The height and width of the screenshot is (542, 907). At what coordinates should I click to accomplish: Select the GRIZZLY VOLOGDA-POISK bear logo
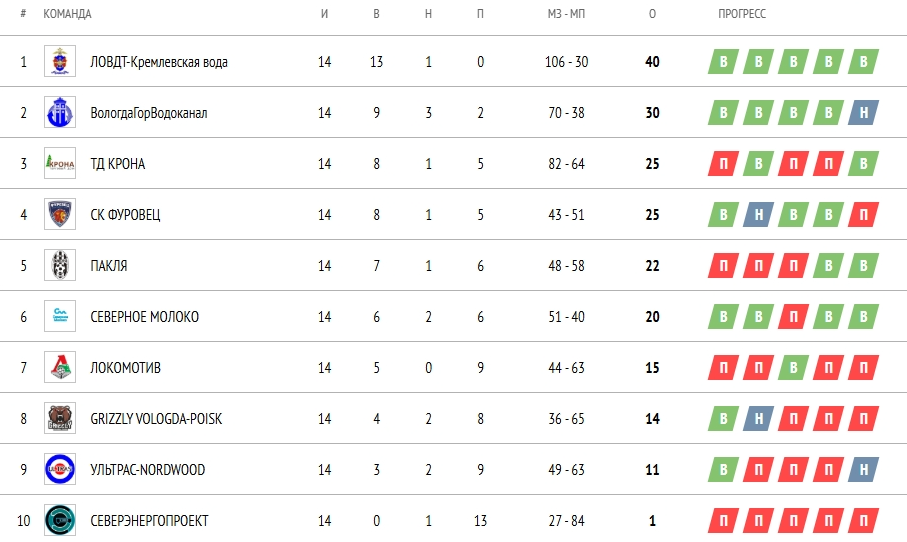[x=59, y=419]
